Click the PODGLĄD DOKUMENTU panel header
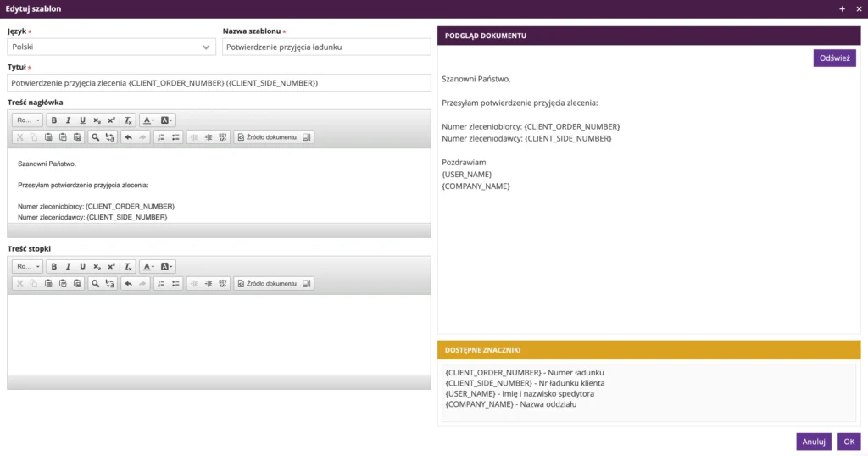The height and width of the screenshot is (456, 868). coord(648,36)
